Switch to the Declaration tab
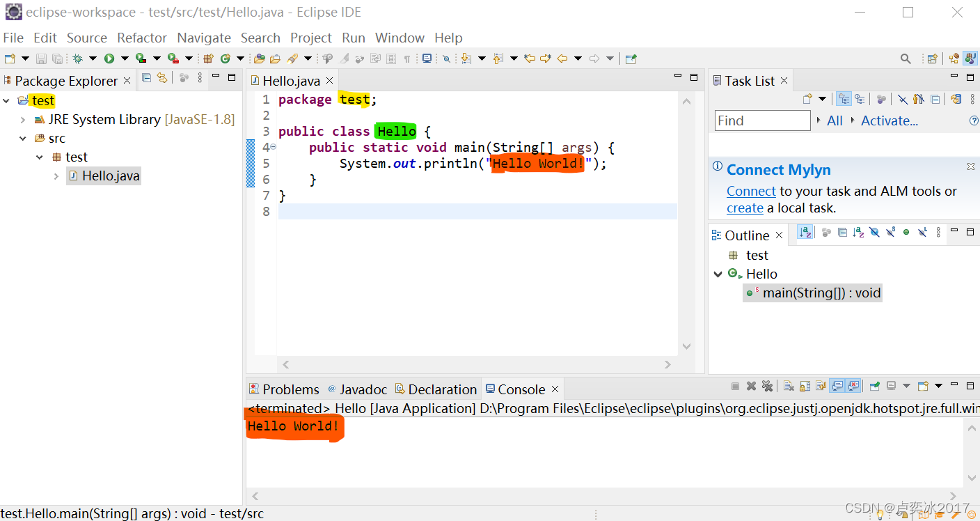980x521 pixels. [436, 389]
